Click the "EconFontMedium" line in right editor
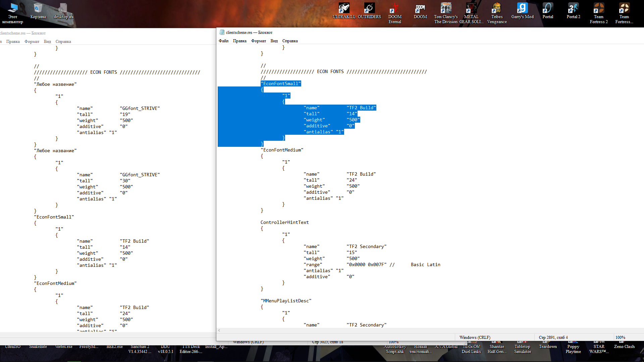The width and height of the screenshot is (644, 362). (282, 150)
